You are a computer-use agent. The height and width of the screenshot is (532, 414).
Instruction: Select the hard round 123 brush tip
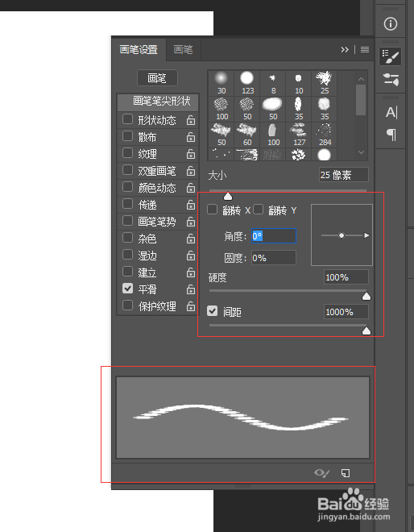pos(247,83)
